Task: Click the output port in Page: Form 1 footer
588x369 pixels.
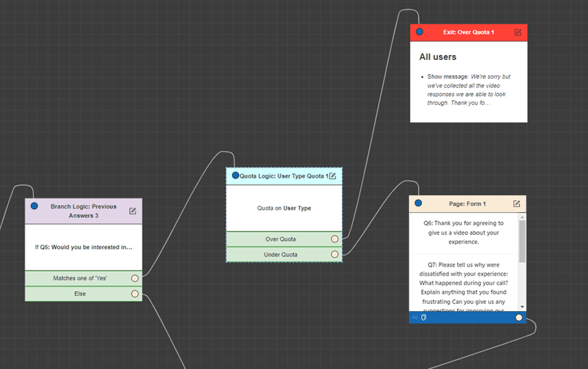Action: coord(519,318)
